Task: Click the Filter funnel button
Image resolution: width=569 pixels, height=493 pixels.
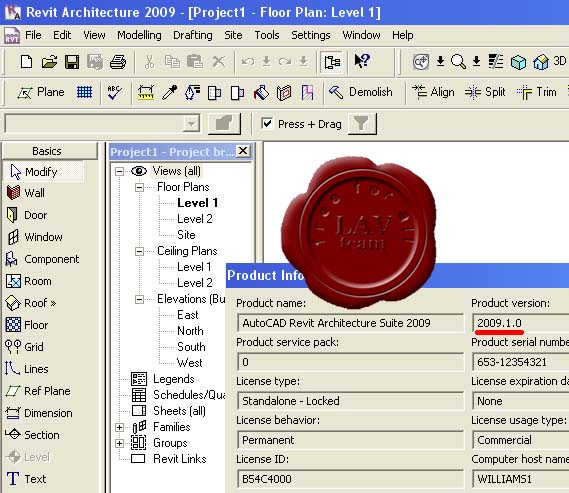Action: pyautogui.click(x=362, y=124)
